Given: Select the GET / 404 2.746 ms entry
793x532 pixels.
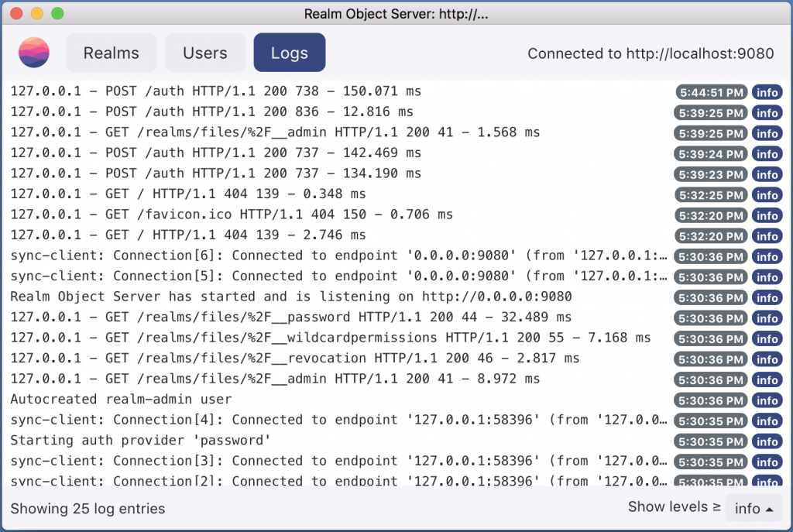Looking at the screenshot, I should point(396,235).
